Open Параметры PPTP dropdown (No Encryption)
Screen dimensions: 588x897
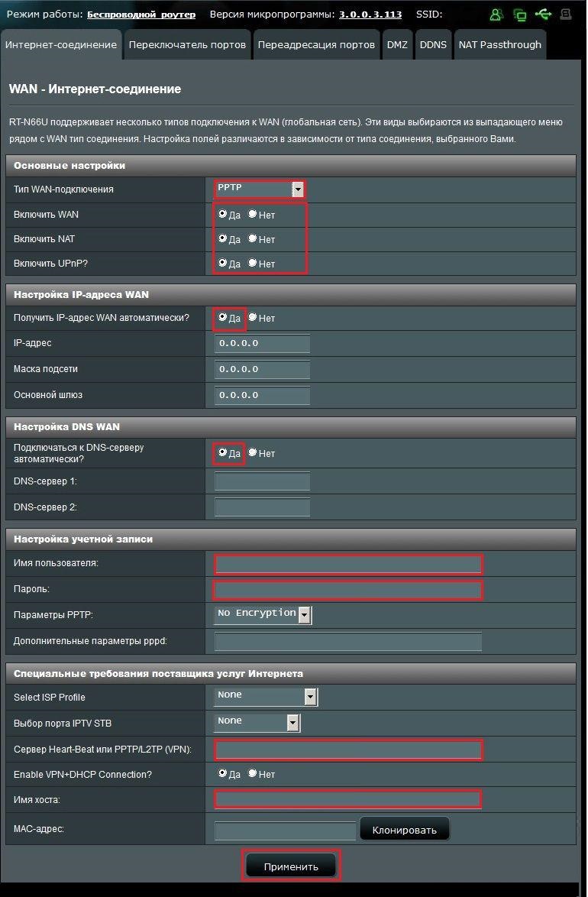point(263,615)
